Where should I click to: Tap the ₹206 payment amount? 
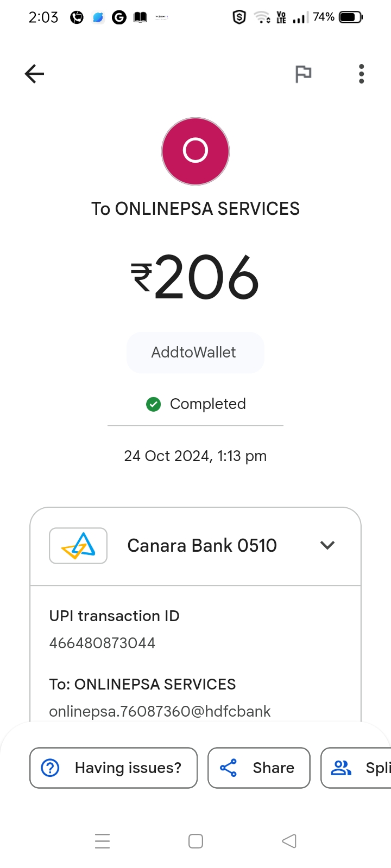[195, 278]
